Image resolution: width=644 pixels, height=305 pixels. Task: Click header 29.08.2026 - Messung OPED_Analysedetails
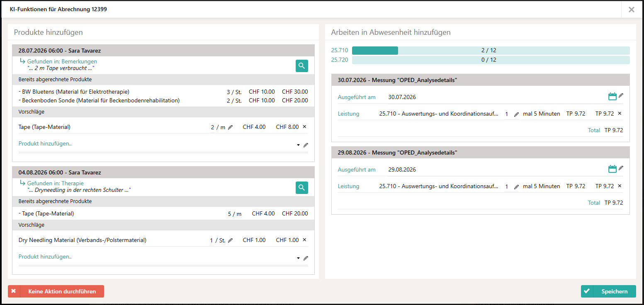[481, 152]
